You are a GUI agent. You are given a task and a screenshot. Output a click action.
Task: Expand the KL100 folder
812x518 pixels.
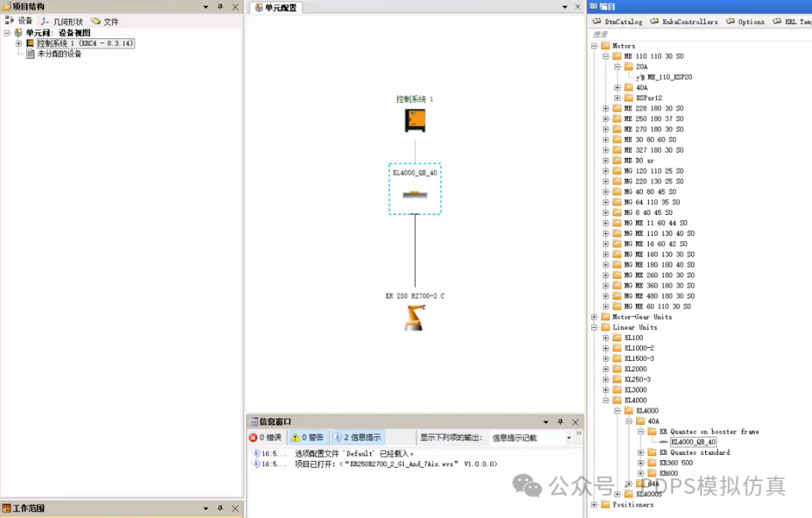point(606,338)
